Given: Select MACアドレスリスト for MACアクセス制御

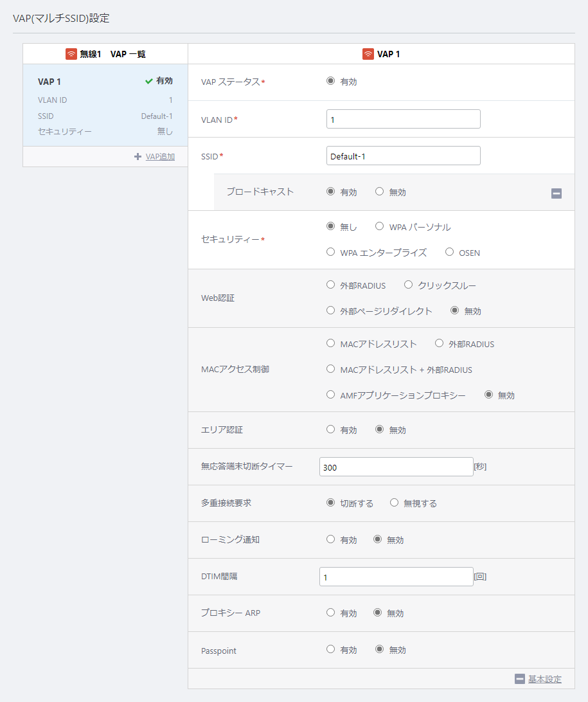Looking at the screenshot, I should point(331,343).
